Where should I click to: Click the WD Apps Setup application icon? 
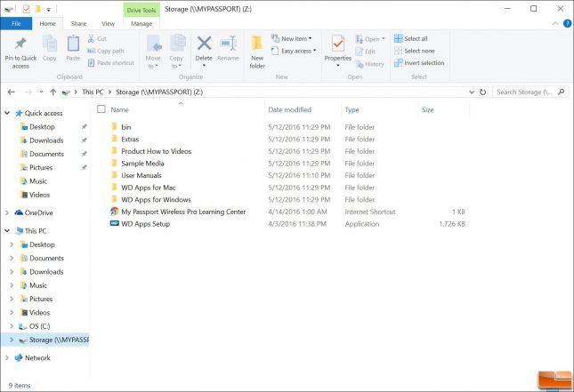coord(115,223)
